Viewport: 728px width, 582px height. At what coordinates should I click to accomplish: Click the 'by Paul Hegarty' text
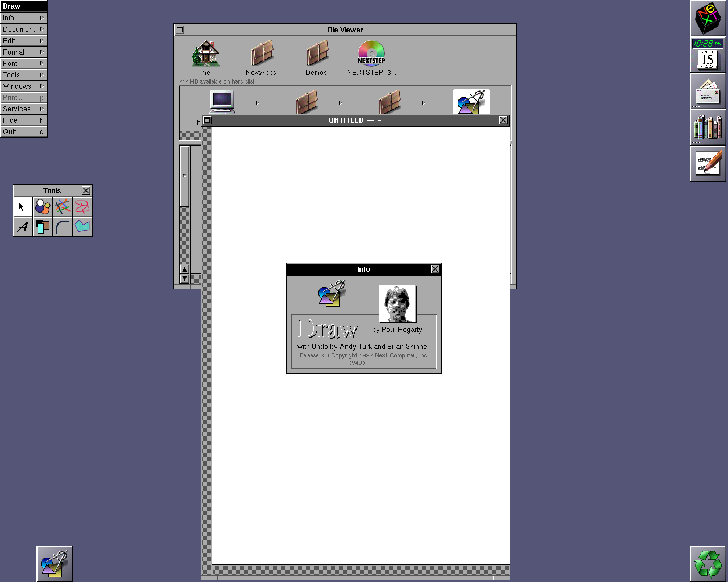397,330
